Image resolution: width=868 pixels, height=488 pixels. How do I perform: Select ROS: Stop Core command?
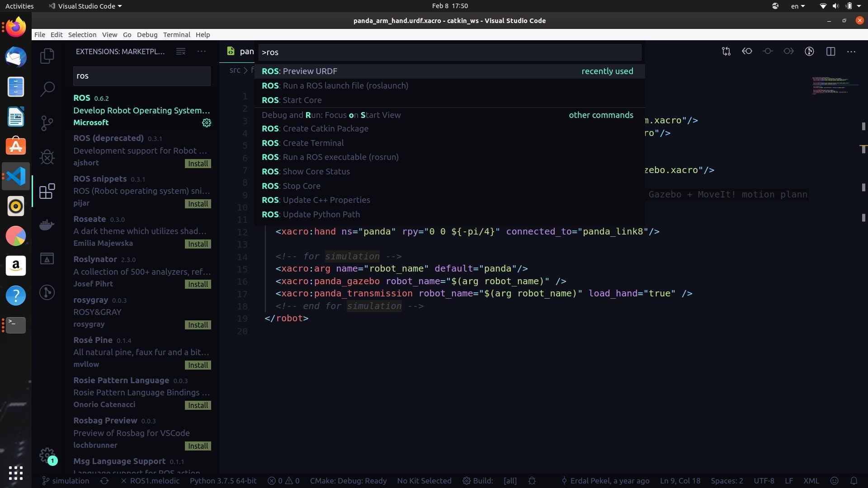pyautogui.click(x=450, y=186)
